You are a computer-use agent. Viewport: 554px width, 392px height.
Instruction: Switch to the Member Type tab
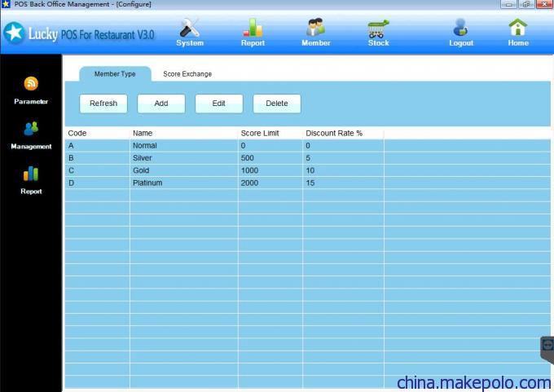click(x=115, y=74)
